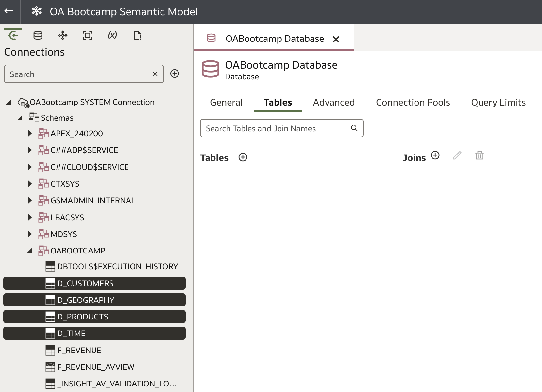Delete join with the trash icon

tap(480, 155)
